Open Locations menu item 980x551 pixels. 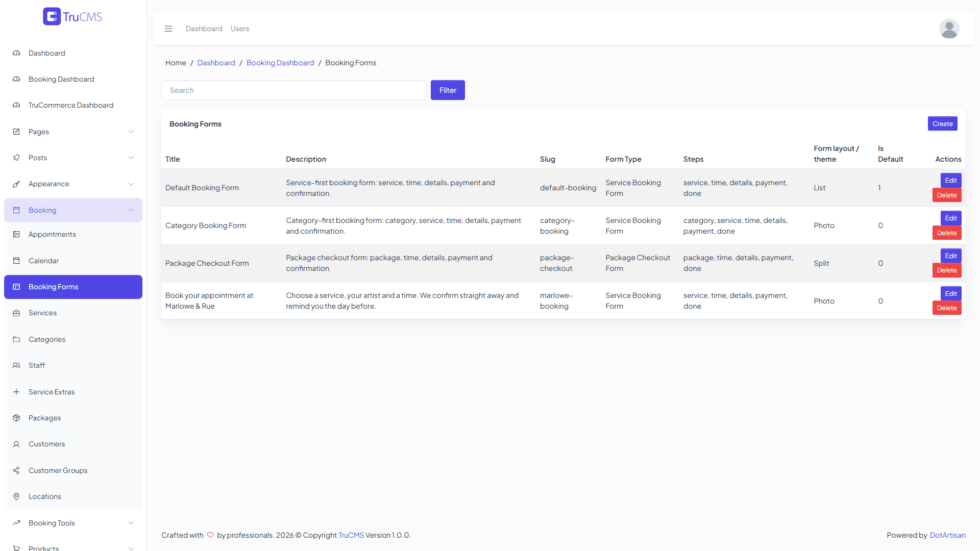click(73, 496)
